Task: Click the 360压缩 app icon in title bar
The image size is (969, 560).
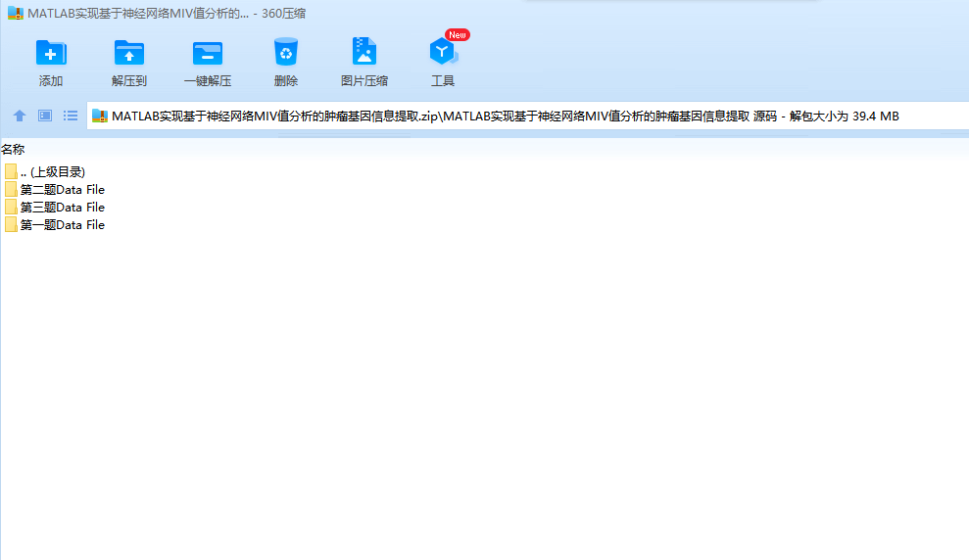Action: point(16,14)
